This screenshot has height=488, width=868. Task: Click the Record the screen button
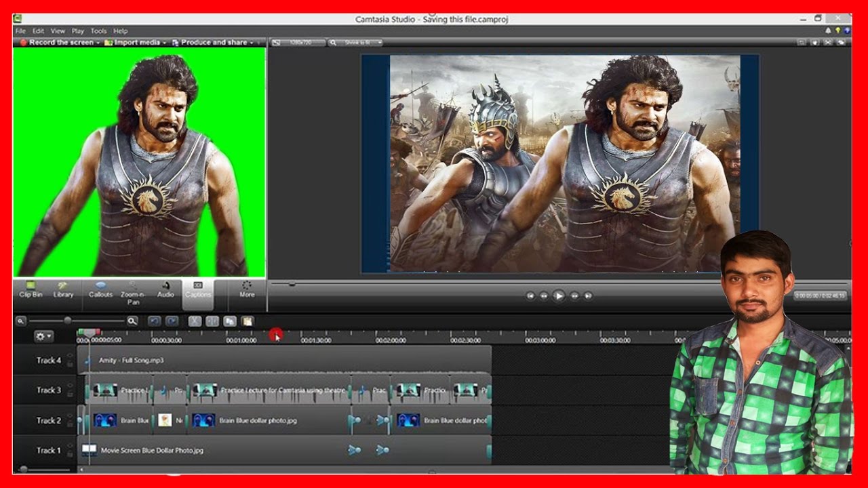pyautogui.click(x=57, y=43)
